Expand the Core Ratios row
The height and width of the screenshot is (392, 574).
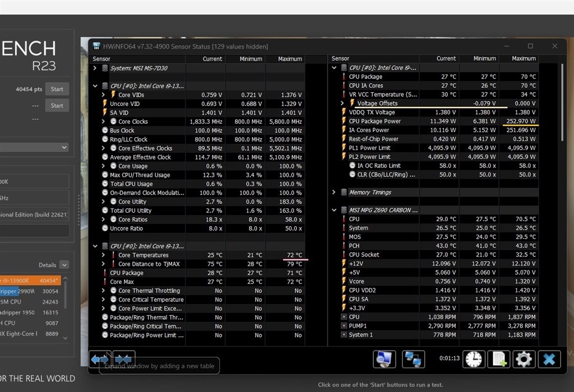pyautogui.click(x=103, y=220)
